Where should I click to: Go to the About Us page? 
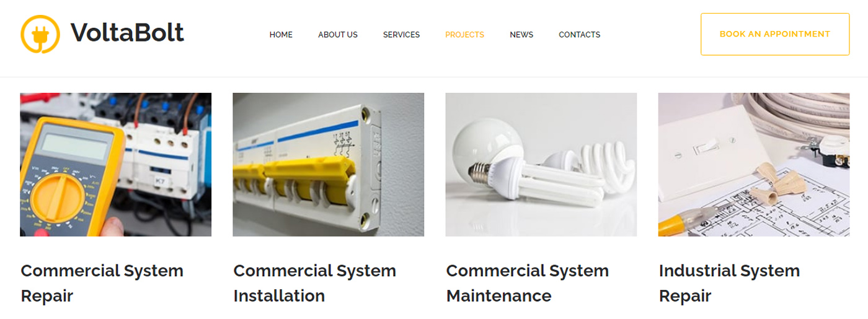(x=338, y=35)
